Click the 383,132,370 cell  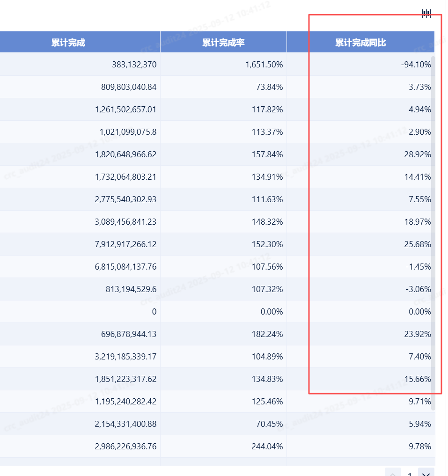point(128,65)
